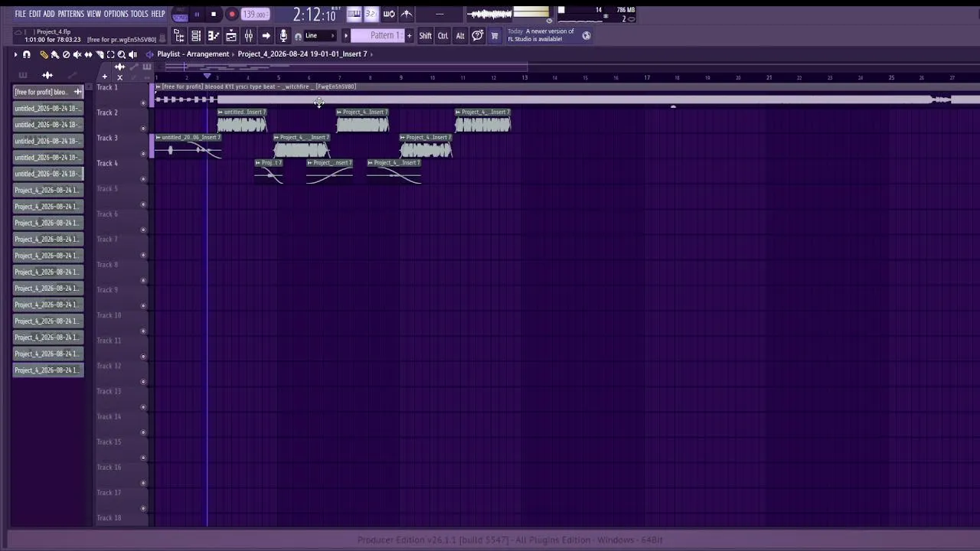980x551 pixels.
Task: Mute Track 3 using its dot switch
Action: pos(143,153)
